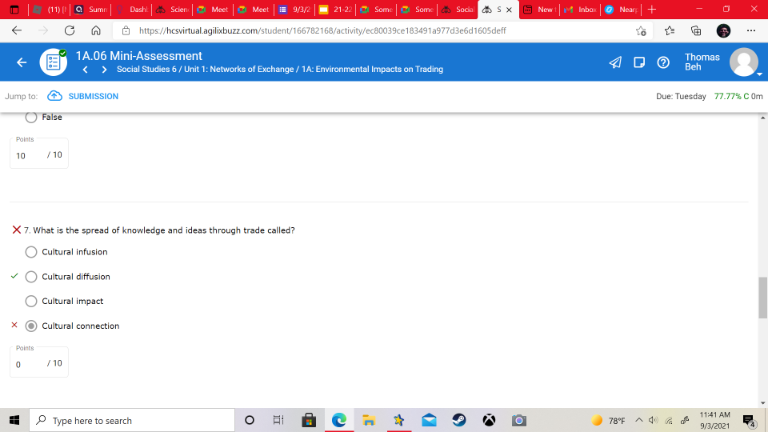Click the Windows taskbar search box
The image size is (768, 432).
tap(130, 420)
